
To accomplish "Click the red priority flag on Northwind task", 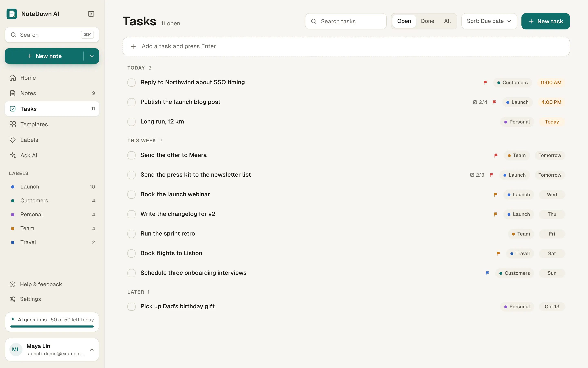I will point(485,83).
